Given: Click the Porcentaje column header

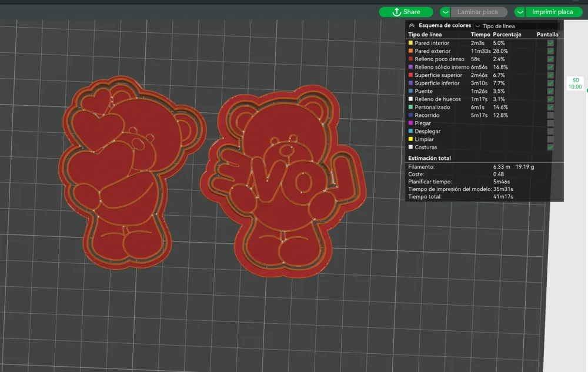Looking at the screenshot, I should coord(507,35).
